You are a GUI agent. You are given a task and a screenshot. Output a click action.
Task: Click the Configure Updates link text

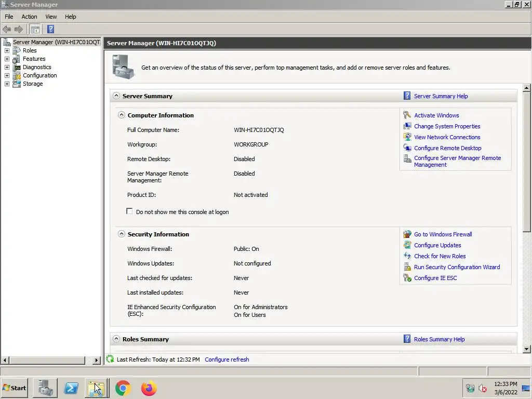click(437, 245)
